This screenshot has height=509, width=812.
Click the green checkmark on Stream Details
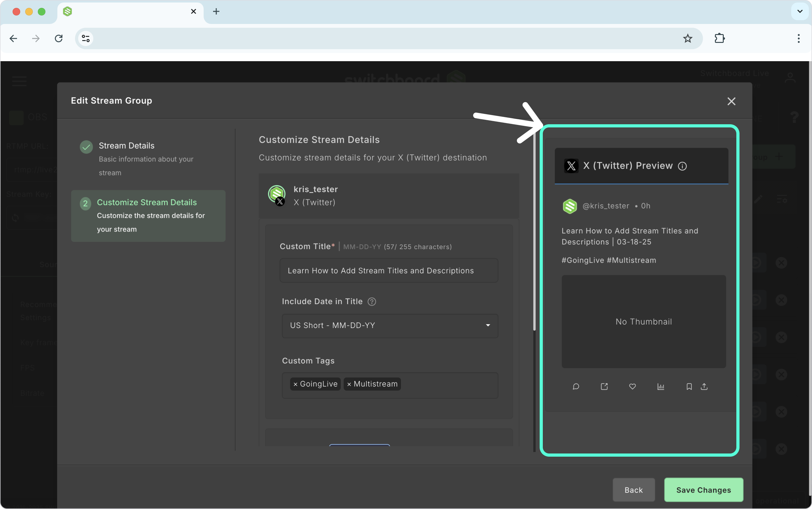[86, 147]
